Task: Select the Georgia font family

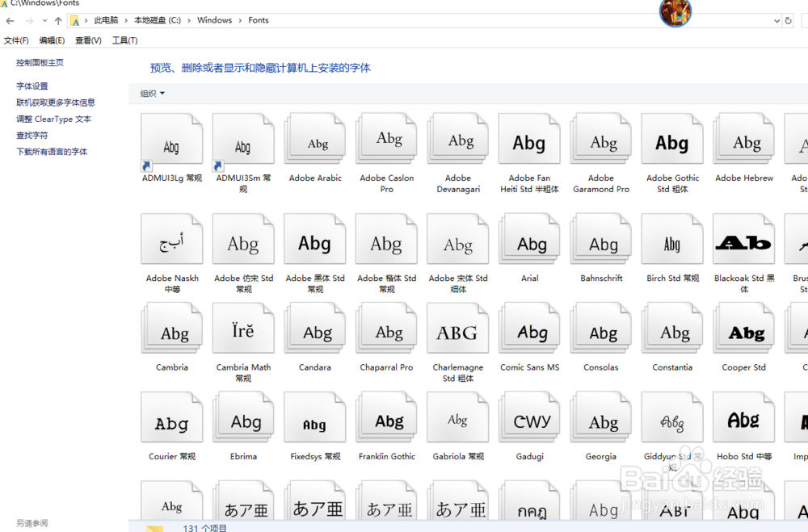Action: pos(601,417)
